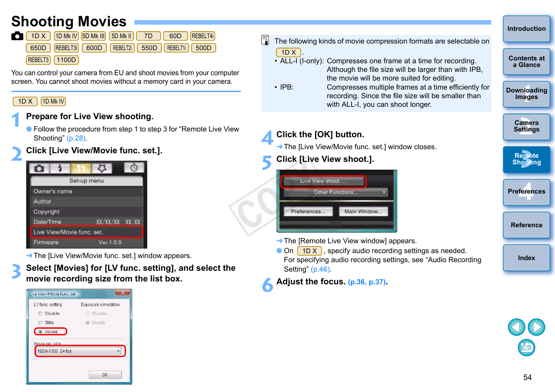Select the Owner's name menu row
555x392 pixels.
(x=87, y=191)
